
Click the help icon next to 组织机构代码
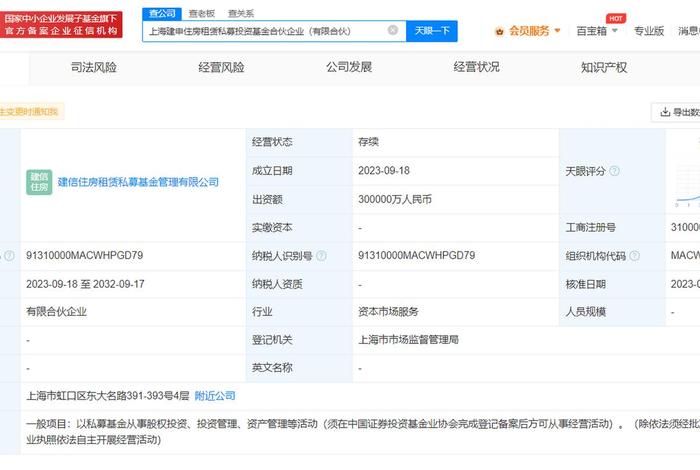pyautogui.click(x=634, y=256)
